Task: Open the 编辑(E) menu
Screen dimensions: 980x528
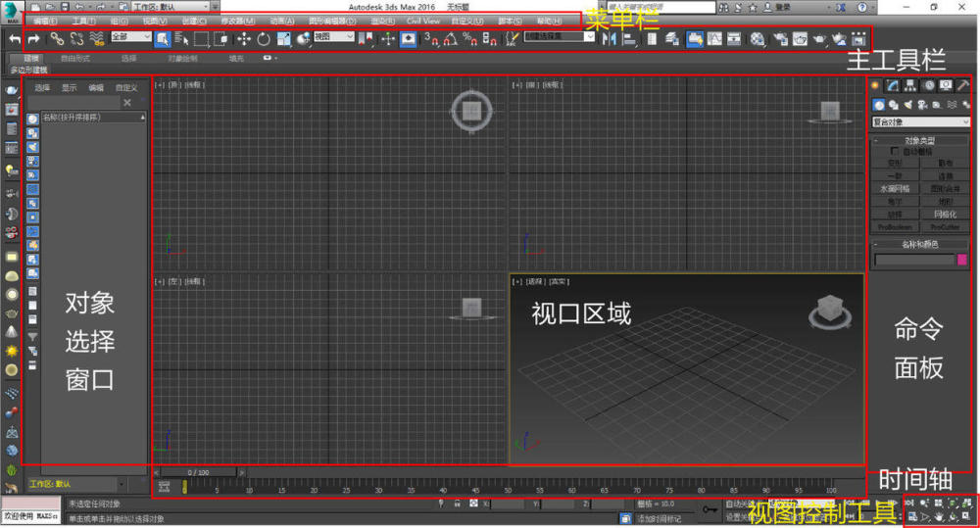Action: click(x=45, y=22)
